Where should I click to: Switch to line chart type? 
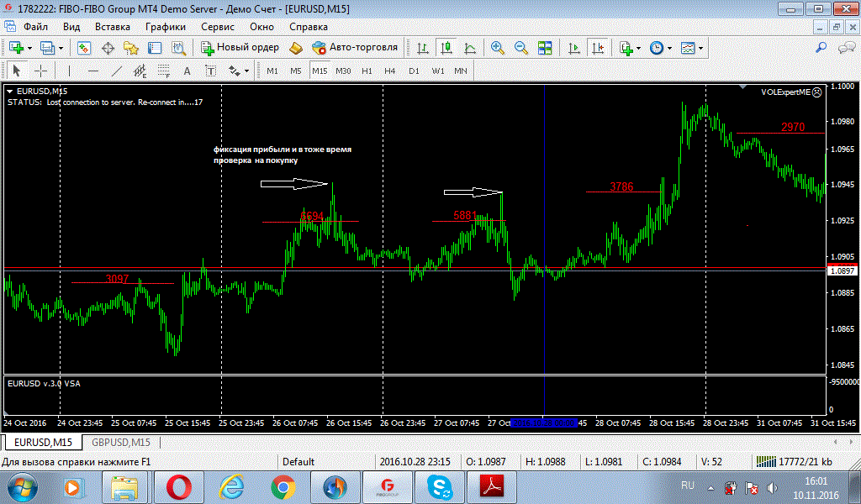(x=470, y=48)
